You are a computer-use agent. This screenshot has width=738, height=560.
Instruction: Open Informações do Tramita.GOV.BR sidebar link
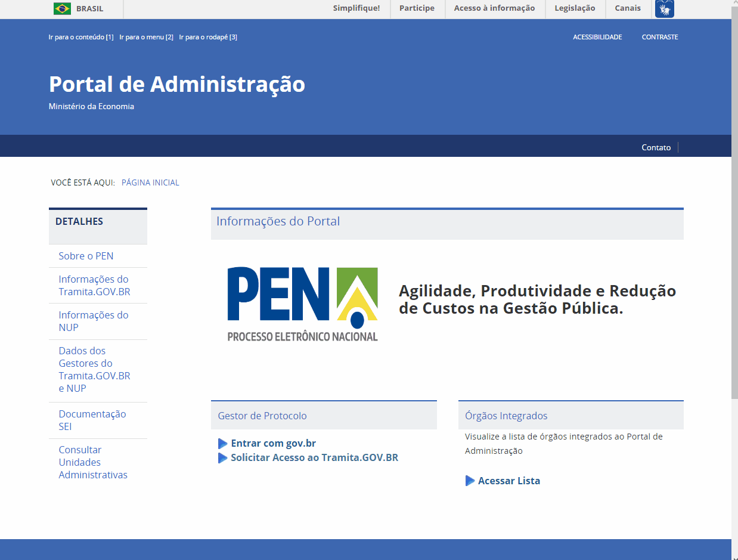coord(94,286)
